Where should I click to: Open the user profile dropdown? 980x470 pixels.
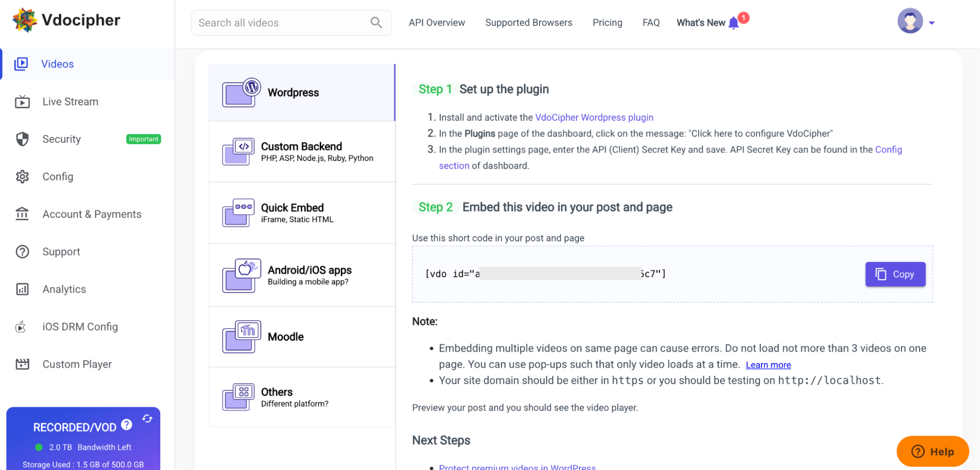coord(915,21)
